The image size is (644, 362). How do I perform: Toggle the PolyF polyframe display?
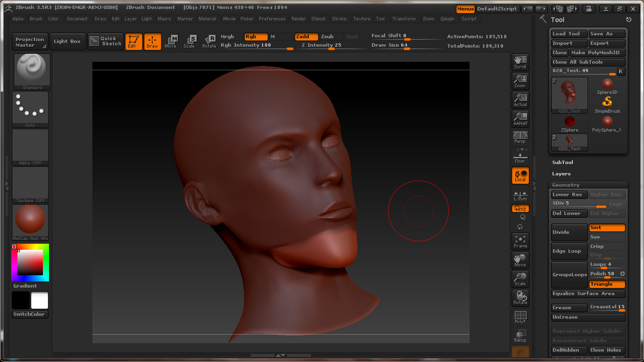pos(520,316)
